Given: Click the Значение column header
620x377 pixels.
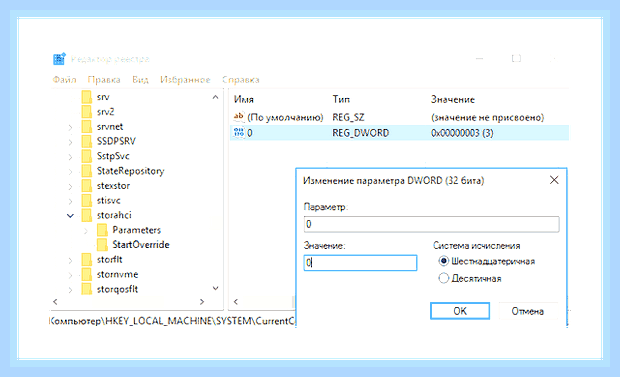Looking at the screenshot, I should pos(453,99).
